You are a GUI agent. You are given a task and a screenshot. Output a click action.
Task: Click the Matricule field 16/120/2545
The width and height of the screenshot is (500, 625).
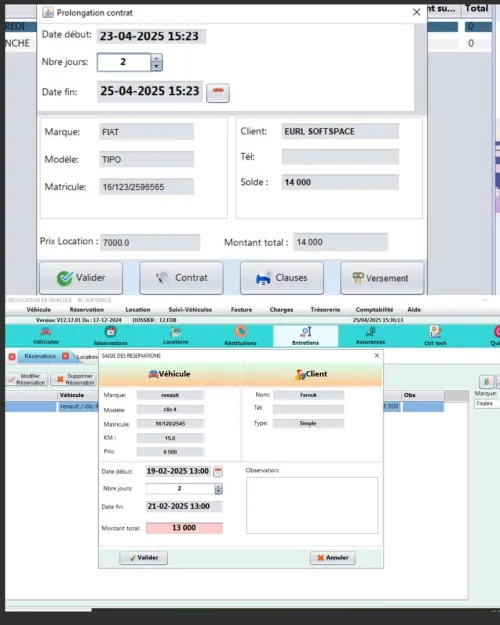[x=170, y=424]
